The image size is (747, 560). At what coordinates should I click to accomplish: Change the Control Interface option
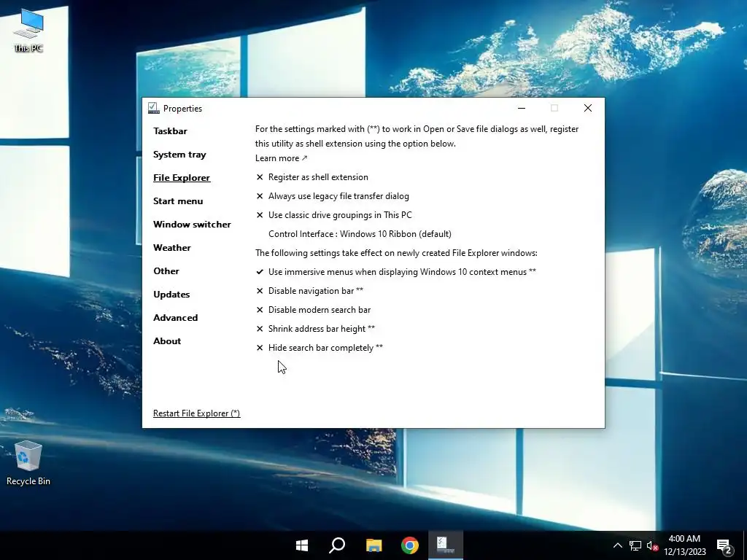click(x=360, y=234)
